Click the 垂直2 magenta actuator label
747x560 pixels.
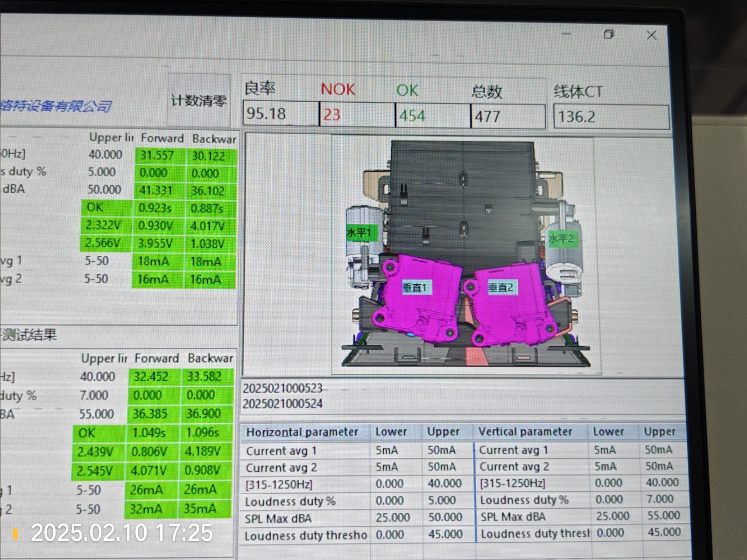tap(500, 287)
